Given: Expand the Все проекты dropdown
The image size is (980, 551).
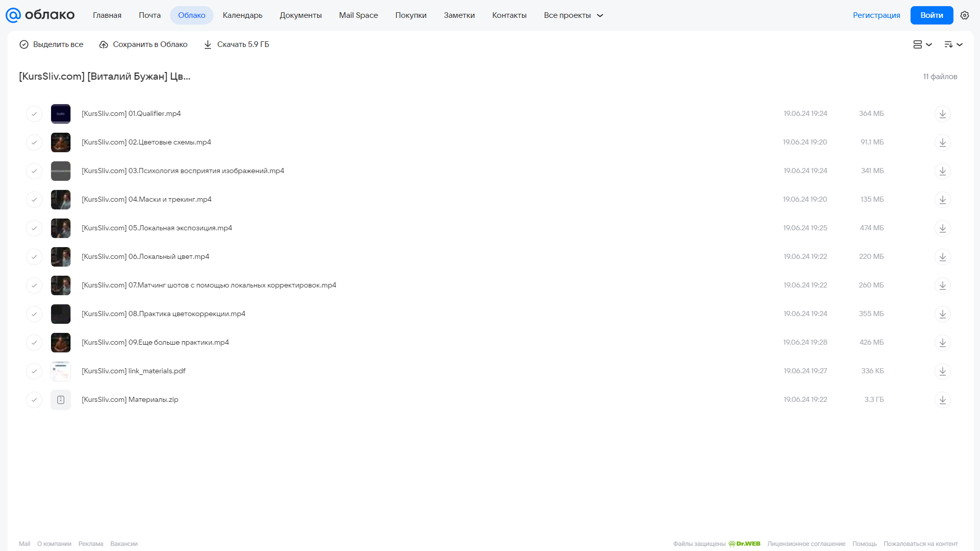Looking at the screenshot, I should 573,15.
